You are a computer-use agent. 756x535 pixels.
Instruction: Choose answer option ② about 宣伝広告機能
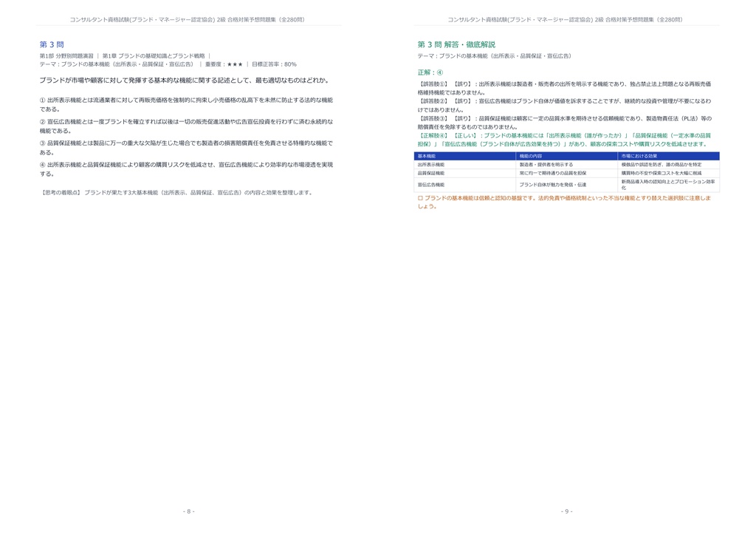click(x=186, y=126)
